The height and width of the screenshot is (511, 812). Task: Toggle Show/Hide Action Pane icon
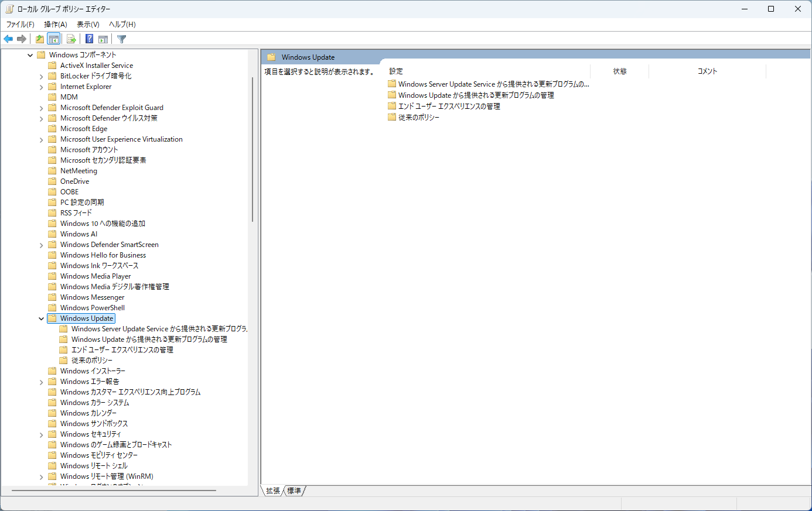[103, 39]
